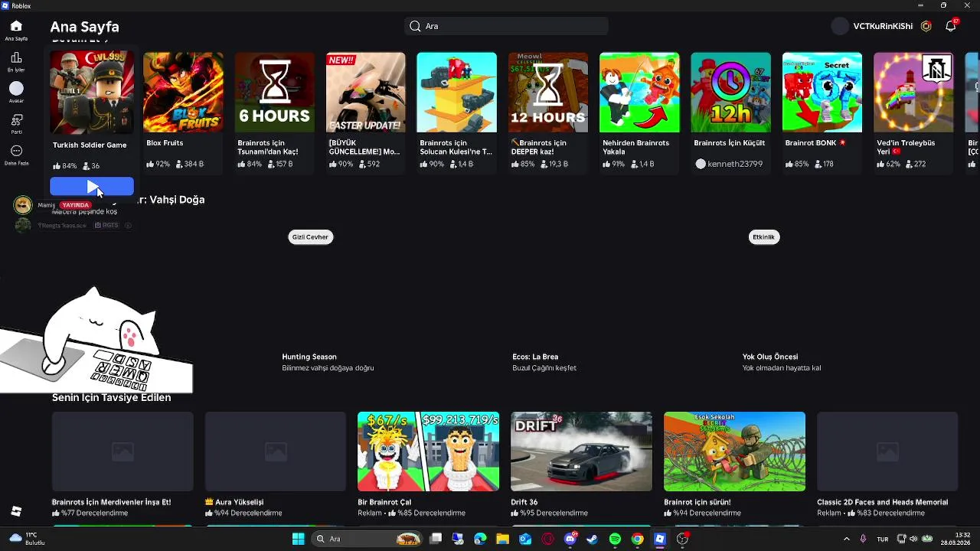Click VCTKuRinKiShi username text
980x551 pixels.
click(883, 26)
